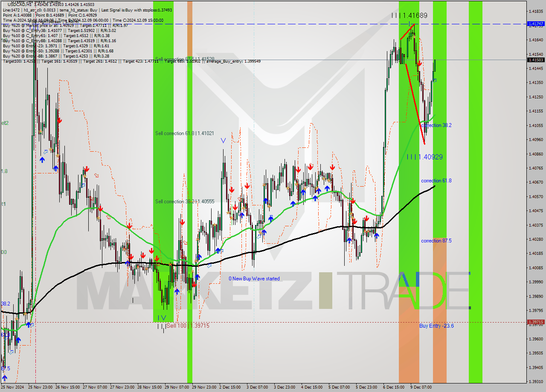Click the '29 Nov 07:00' time axis label

177,387
